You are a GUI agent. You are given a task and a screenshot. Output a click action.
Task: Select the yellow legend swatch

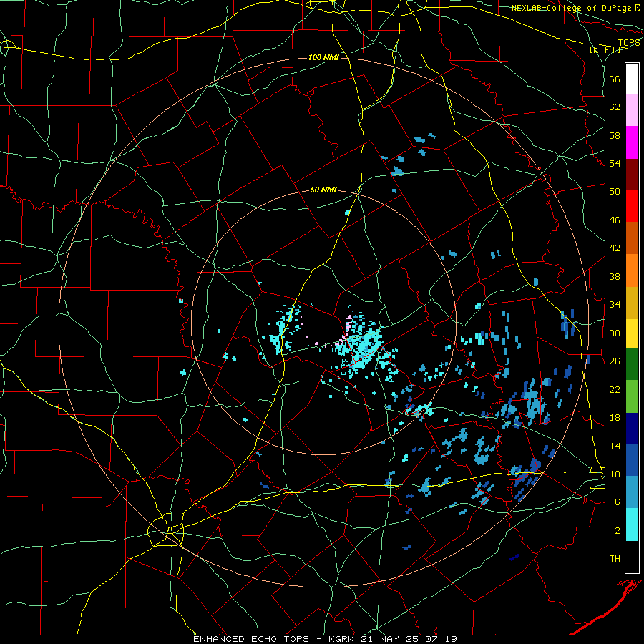(x=632, y=333)
